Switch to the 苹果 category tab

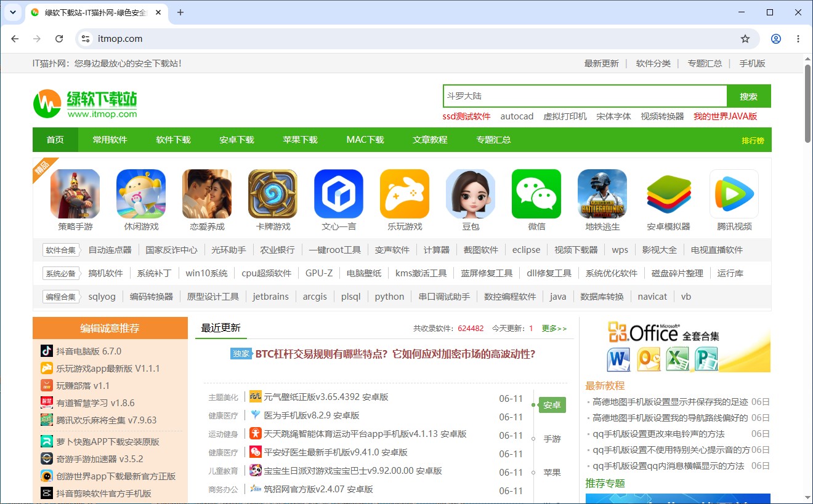tap(552, 473)
